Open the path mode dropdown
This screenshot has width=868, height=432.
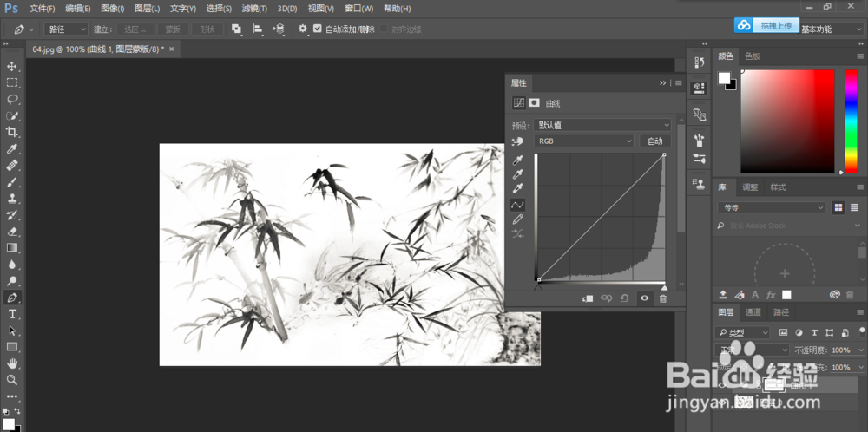click(x=67, y=29)
